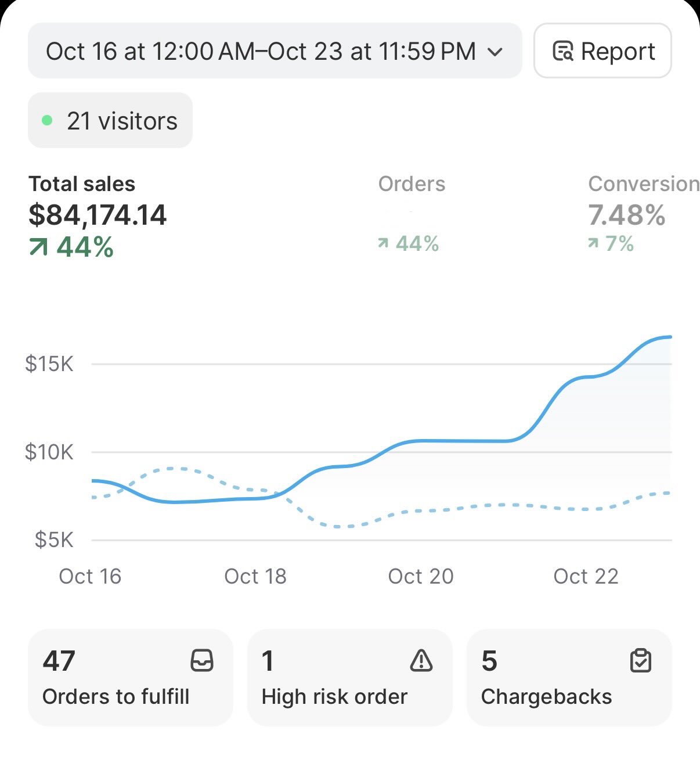Tap the green up arrow under Total sales

pos(38,248)
